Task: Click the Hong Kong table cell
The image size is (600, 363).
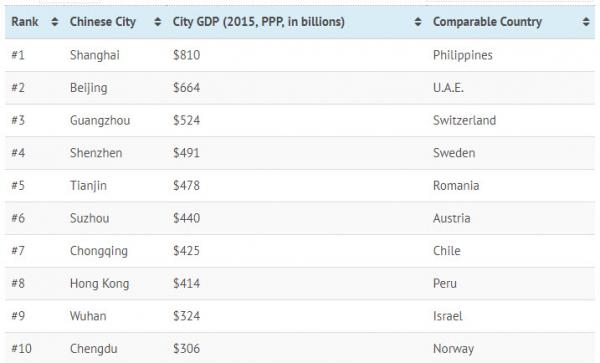Action: [x=100, y=283]
